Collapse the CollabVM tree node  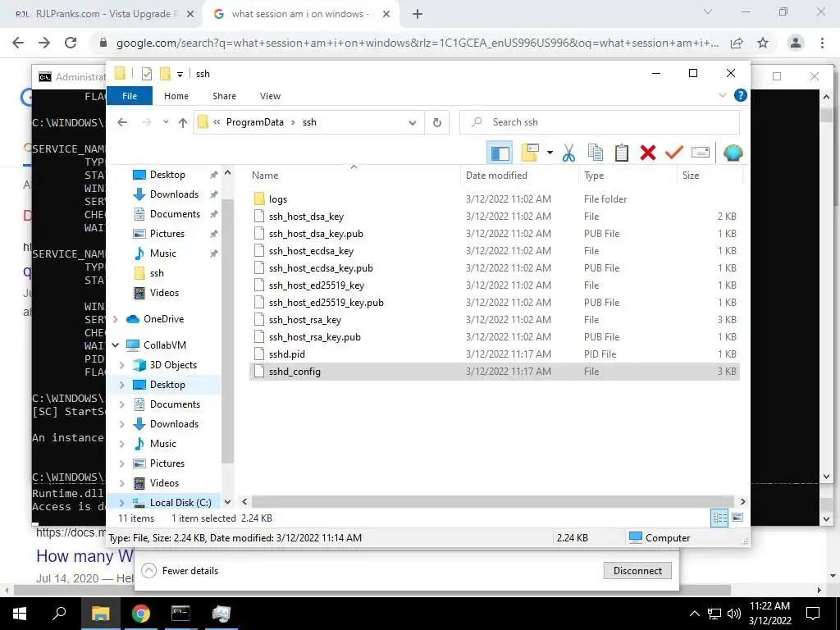click(x=115, y=345)
